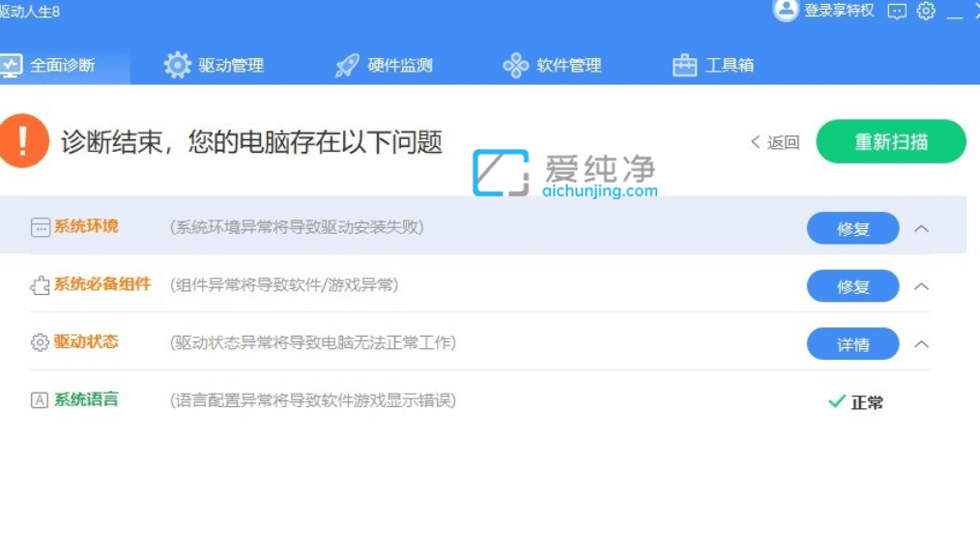Screen dimensions: 980x560
Task: Open the feedback message icon
Action: pos(897,12)
